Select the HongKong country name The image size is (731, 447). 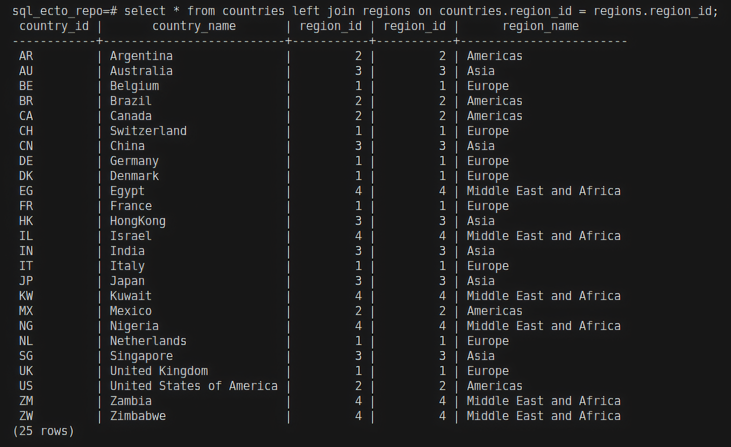coord(137,221)
